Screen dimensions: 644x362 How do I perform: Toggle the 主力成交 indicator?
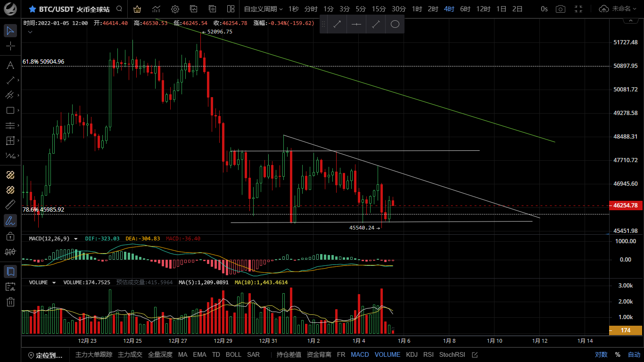coord(130,355)
